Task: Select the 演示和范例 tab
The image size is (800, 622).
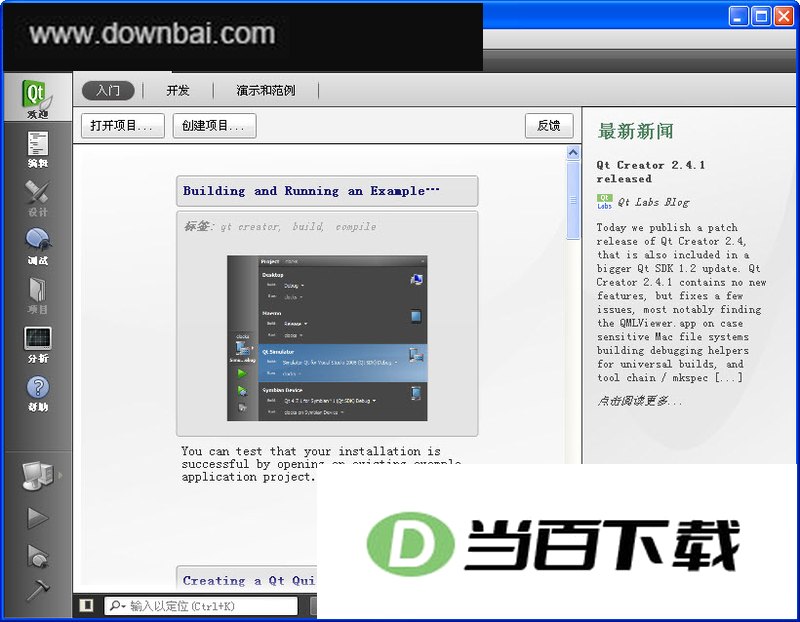Action: coord(265,91)
